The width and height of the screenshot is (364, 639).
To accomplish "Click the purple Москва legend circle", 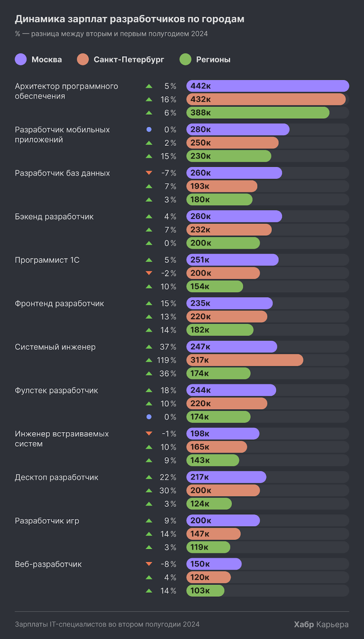I will pyautogui.click(x=21, y=60).
